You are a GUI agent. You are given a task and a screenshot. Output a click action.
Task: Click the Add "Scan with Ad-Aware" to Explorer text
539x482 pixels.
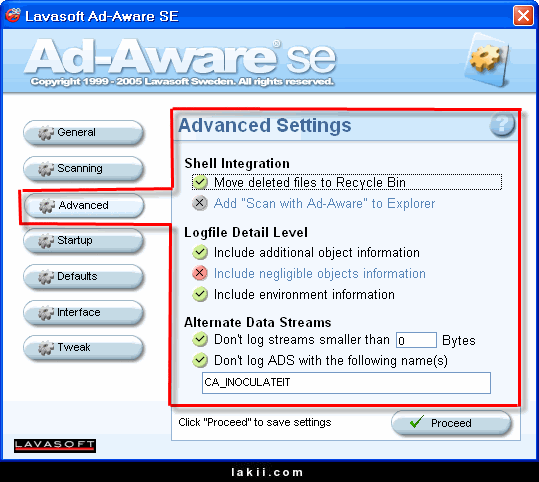point(324,204)
